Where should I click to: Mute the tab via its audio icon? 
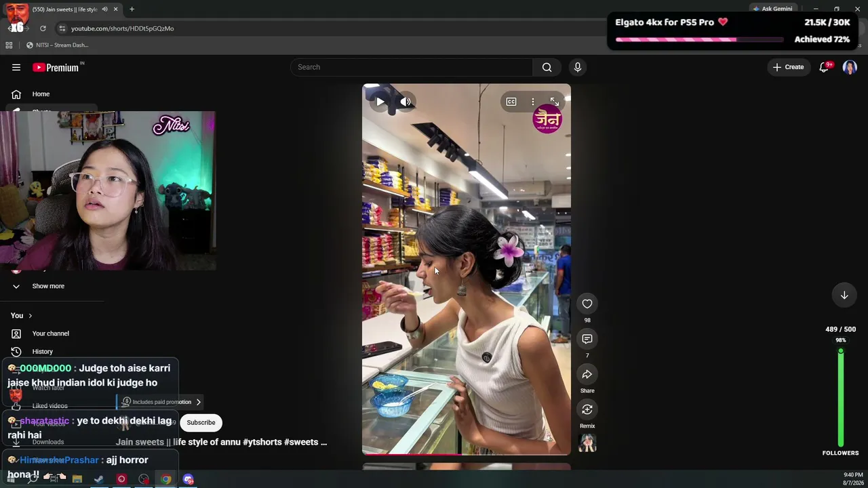tap(104, 9)
